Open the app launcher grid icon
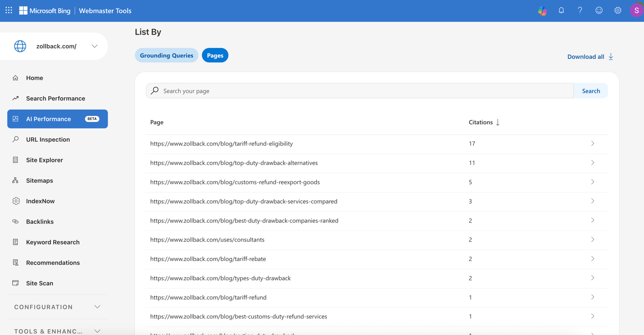Screen dimensions: 644x335 pyautogui.click(x=9, y=10)
